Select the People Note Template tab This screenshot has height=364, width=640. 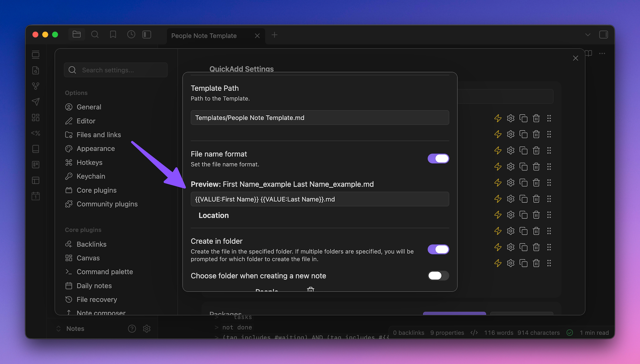[x=204, y=36]
